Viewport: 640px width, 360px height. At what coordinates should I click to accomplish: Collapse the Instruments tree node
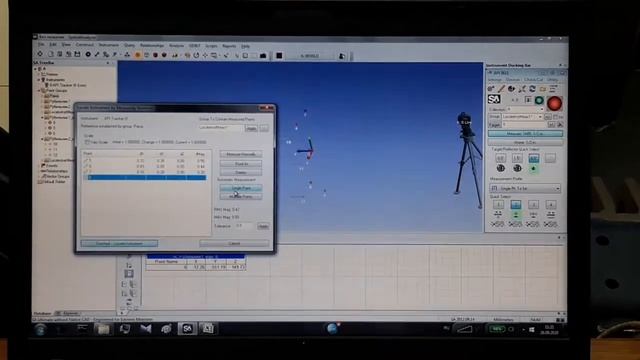[39, 80]
